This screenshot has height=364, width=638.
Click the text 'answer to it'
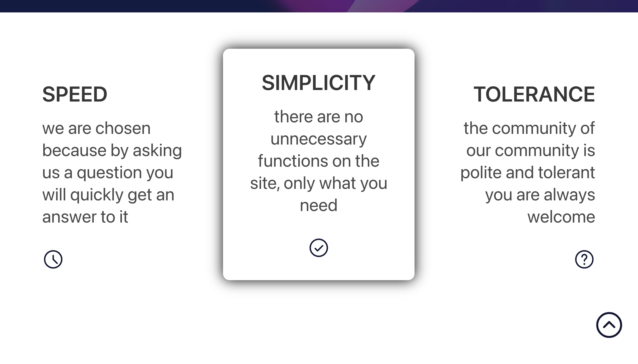(x=85, y=217)
